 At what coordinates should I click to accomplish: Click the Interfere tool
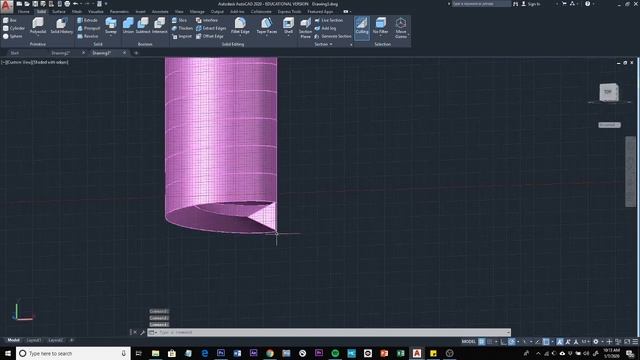(207, 20)
